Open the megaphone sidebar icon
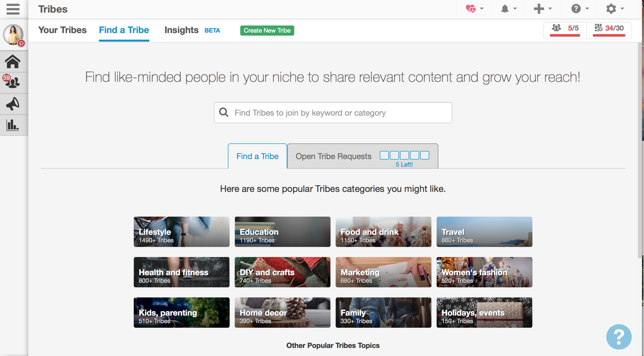 tap(13, 104)
